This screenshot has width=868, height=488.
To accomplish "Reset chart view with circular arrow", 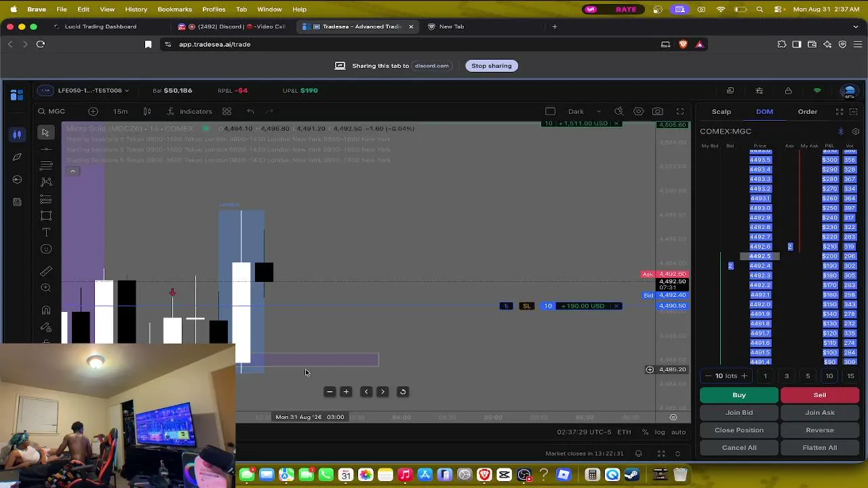I will (x=403, y=392).
